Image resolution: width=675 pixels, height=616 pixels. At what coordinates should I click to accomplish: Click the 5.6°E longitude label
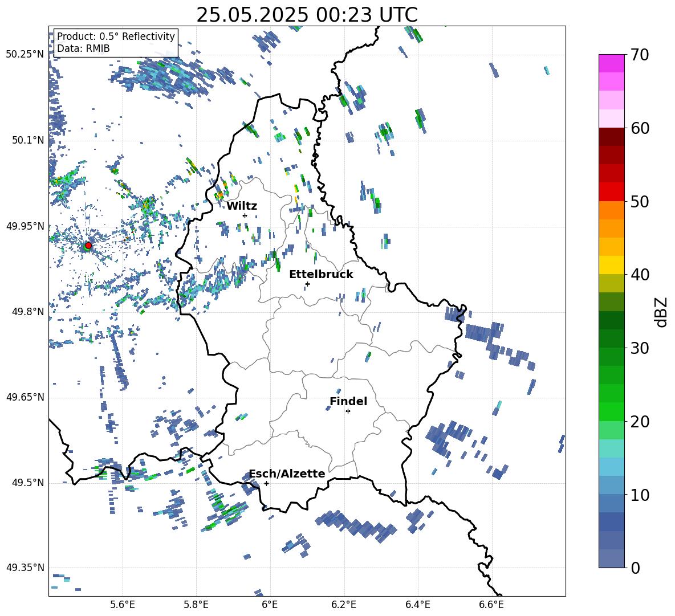[122, 605]
